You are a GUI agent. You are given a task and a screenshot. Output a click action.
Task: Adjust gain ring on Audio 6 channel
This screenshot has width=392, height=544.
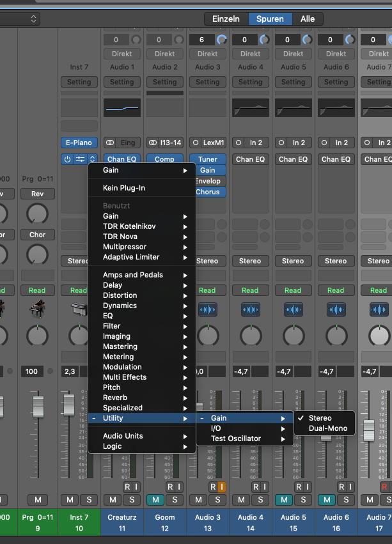point(350,40)
